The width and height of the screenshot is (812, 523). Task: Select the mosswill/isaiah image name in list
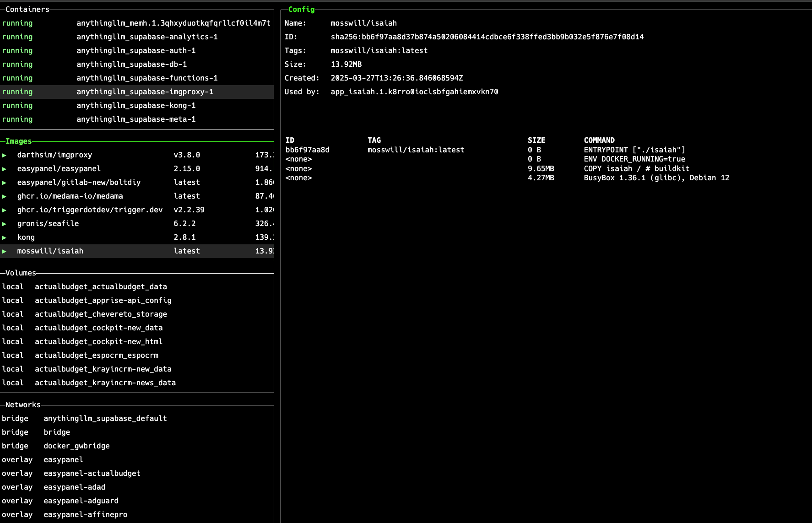[50, 251]
